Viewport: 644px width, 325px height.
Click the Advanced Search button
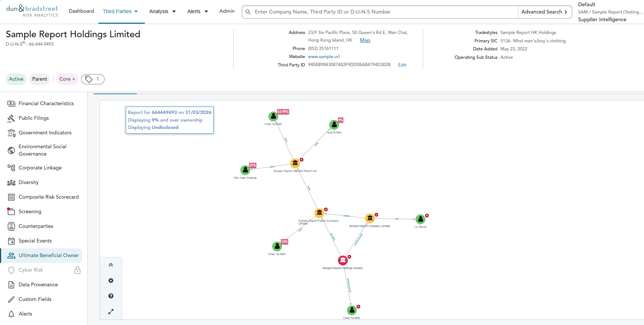tap(544, 12)
